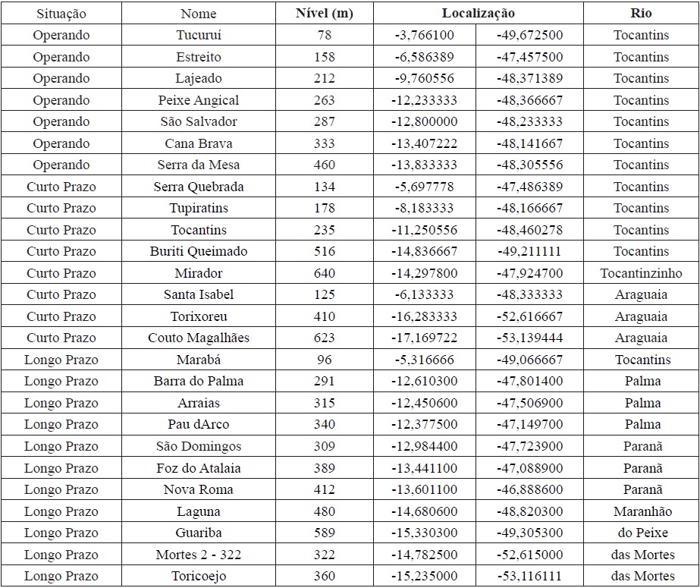The height and width of the screenshot is (588, 700).
Task: Click the Mortes 2 - 322 cell
Action: pos(199,555)
